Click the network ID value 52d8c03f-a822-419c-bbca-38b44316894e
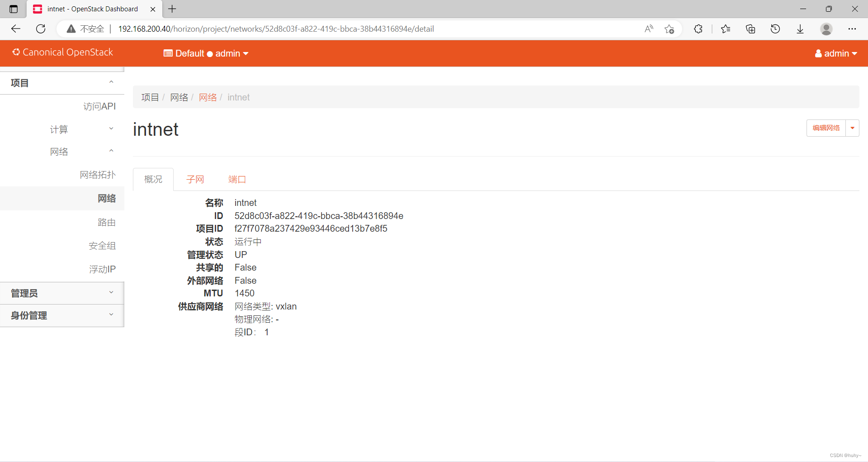 click(x=319, y=216)
